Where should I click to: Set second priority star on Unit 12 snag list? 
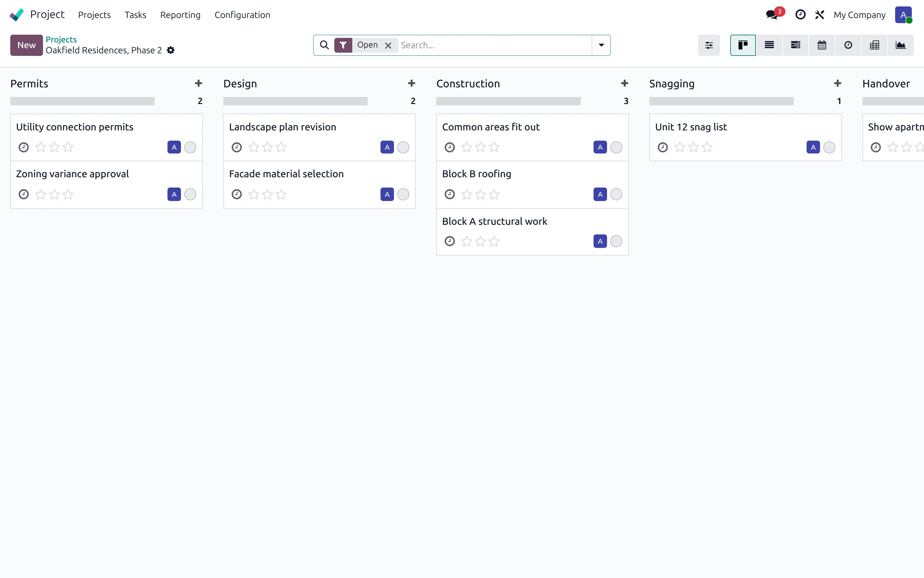693,147
